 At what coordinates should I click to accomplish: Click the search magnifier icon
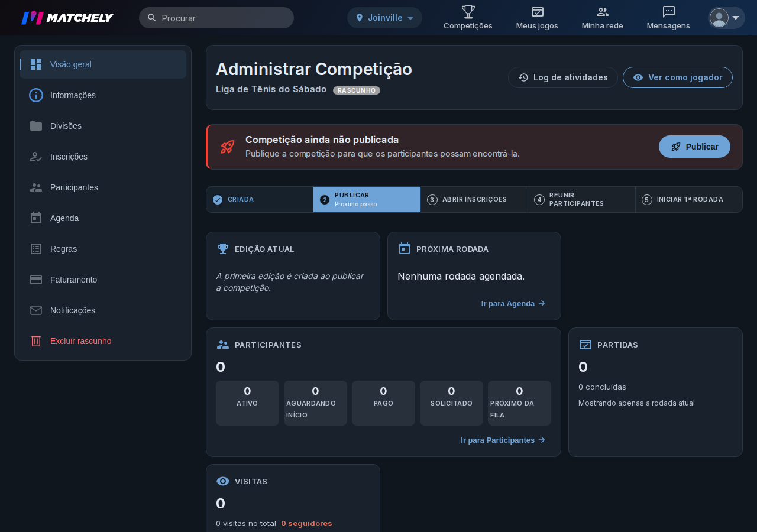point(152,18)
